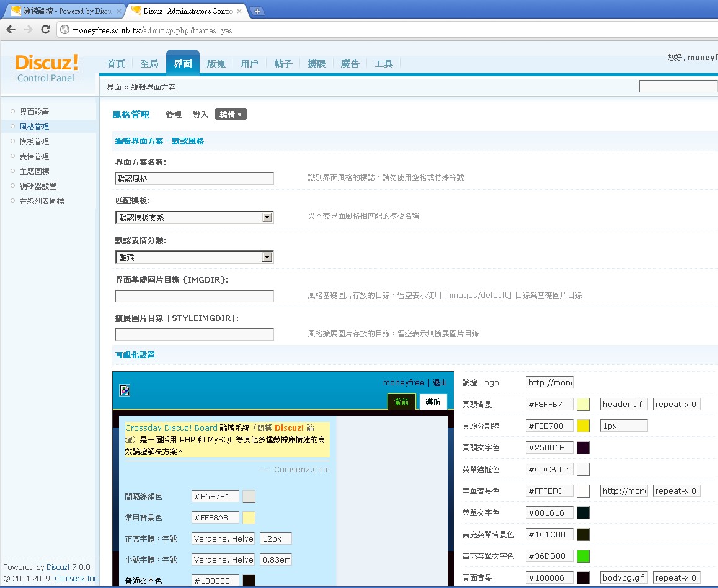The width and height of the screenshot is (718, 588).
Task: Focus the 界面方案名稱 input field
Action: (194, 178)
